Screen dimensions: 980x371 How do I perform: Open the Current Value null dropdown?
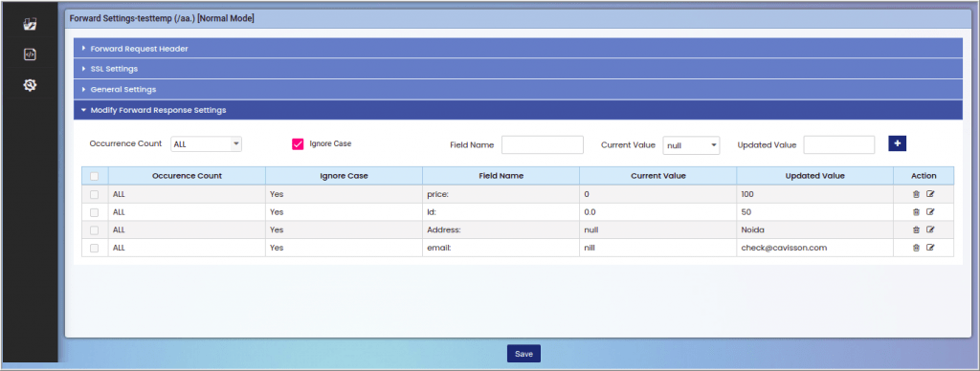tap(691, 145)
